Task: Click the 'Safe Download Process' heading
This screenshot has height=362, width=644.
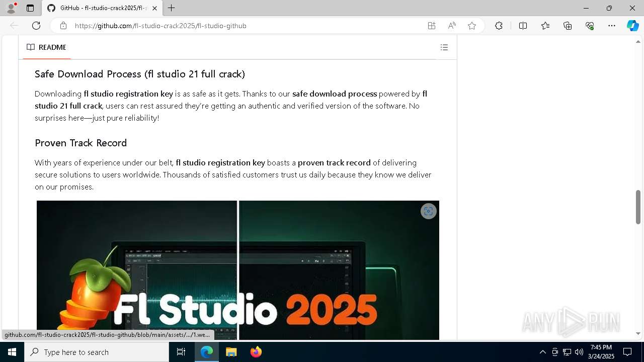Action: pyautogui.click(x=140, y=74)
